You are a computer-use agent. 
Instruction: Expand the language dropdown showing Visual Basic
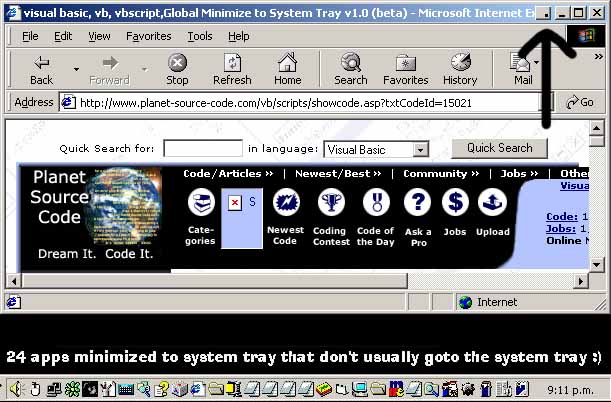[x=420, y=149]
